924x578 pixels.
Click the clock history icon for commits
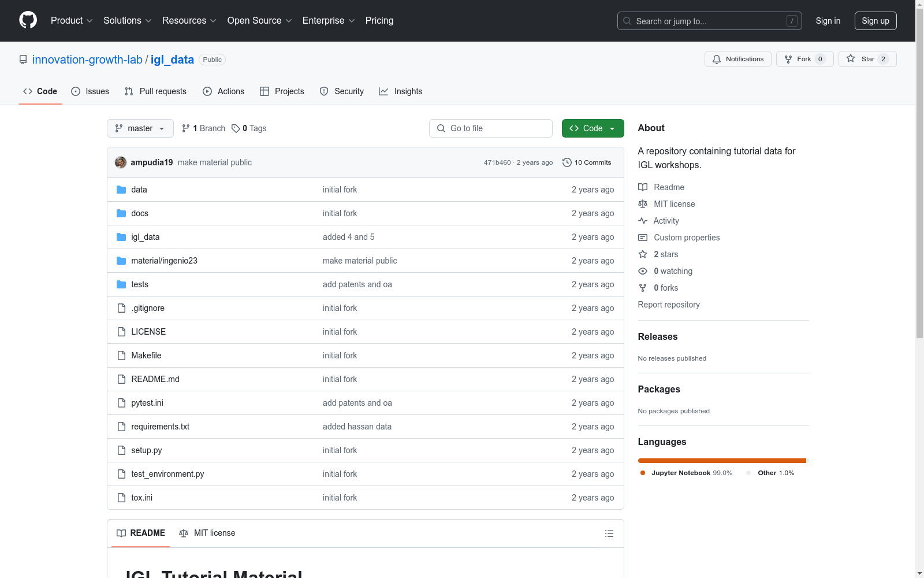(x=567, y=162)
